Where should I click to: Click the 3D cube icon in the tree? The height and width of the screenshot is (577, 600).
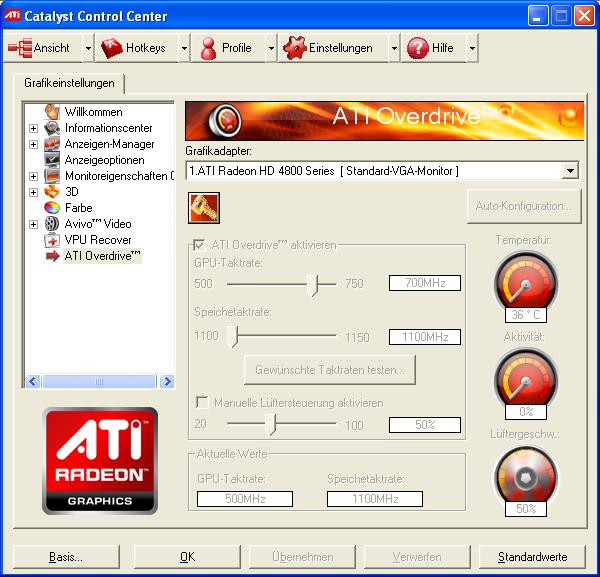click(52, 192)
